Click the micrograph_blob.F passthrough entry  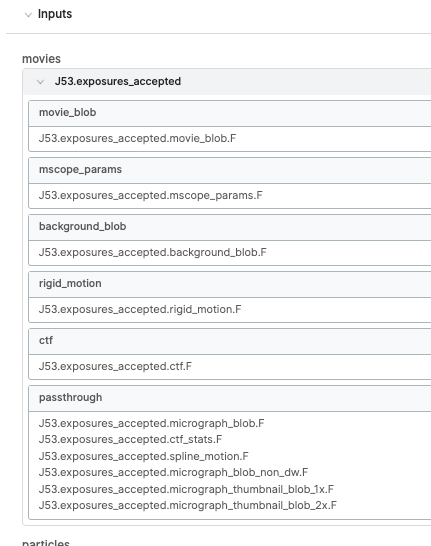[x=151, y=423]
